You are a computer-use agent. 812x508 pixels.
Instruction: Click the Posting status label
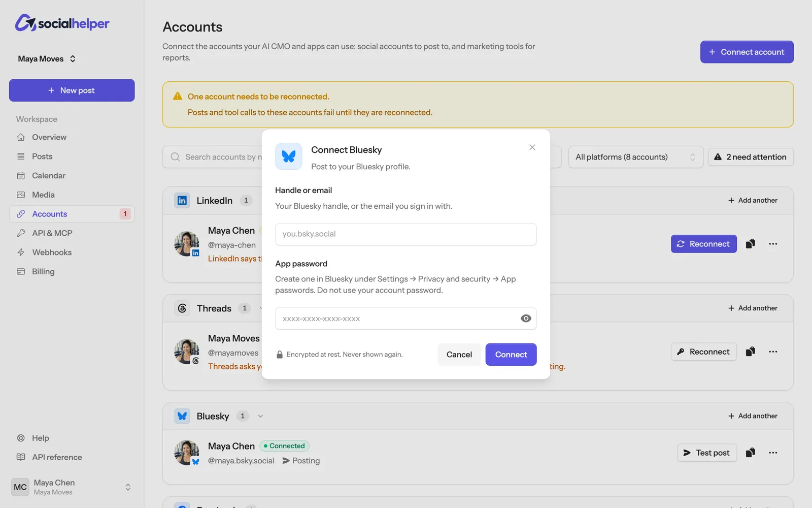pos(301,461)
